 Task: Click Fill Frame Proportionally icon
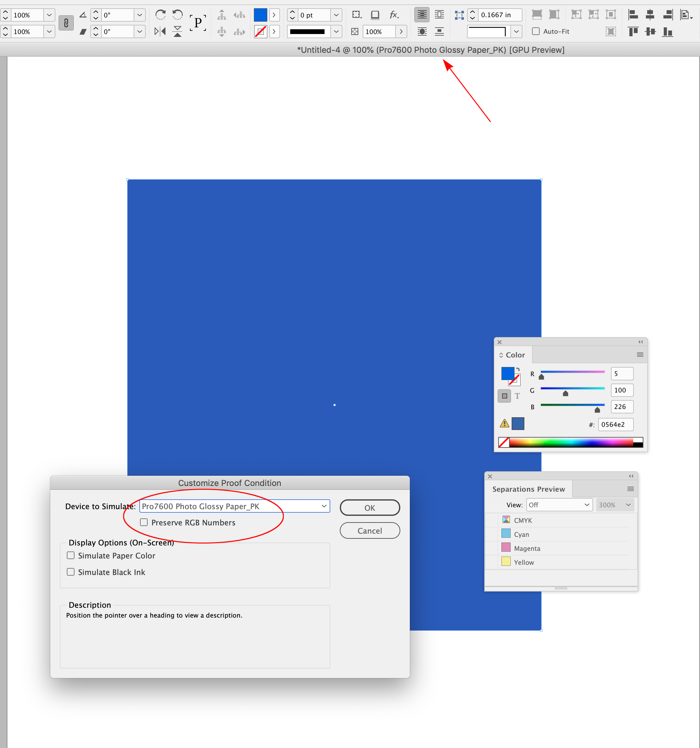(x=537, y=15)
